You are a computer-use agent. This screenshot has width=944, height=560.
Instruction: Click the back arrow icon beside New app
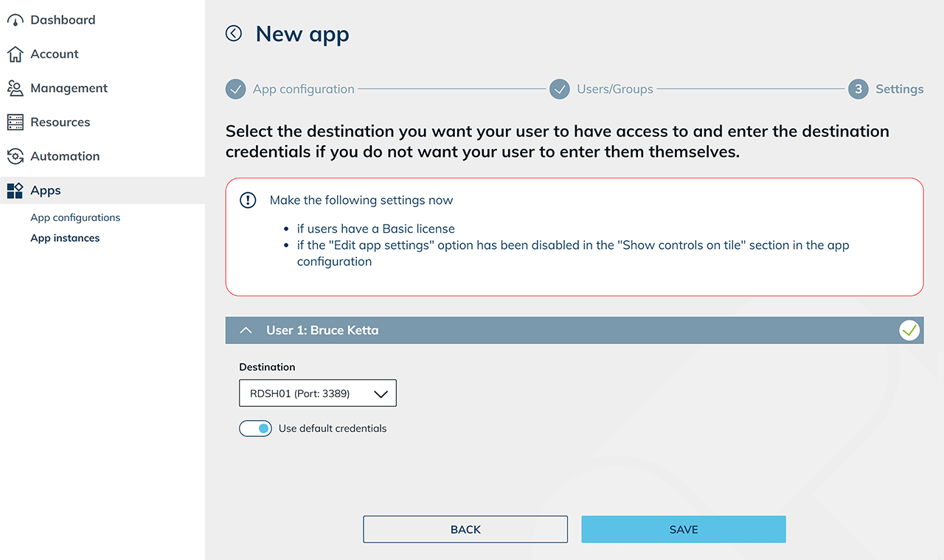point(234,33)
